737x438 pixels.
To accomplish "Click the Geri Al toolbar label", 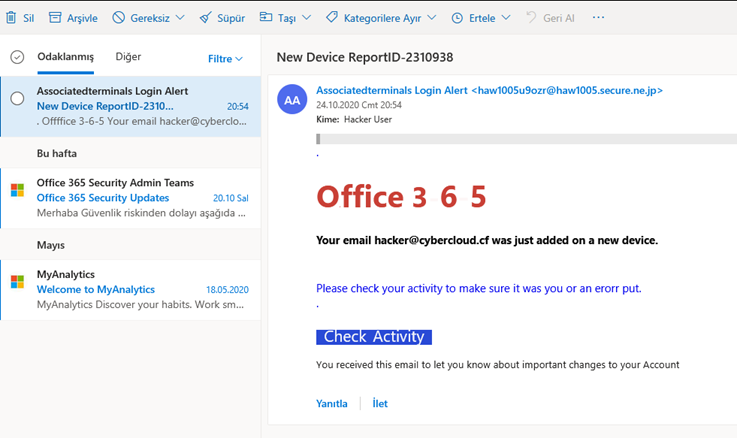I will point(559,18).
